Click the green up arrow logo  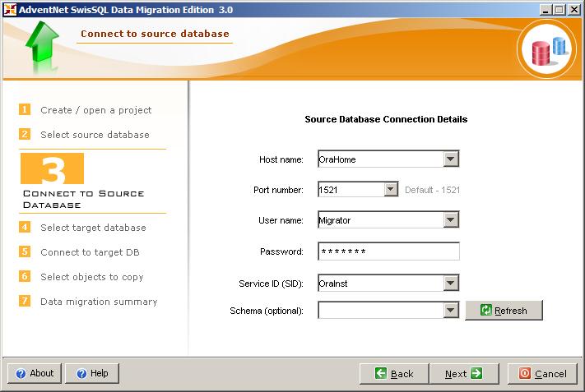42,42
